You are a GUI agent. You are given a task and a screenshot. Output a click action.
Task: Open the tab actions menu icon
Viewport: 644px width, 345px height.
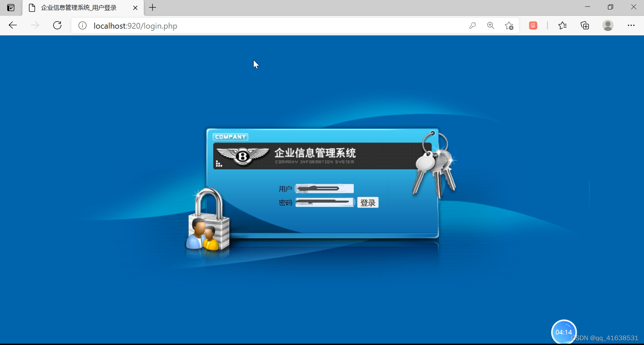(x=11, y=7)
